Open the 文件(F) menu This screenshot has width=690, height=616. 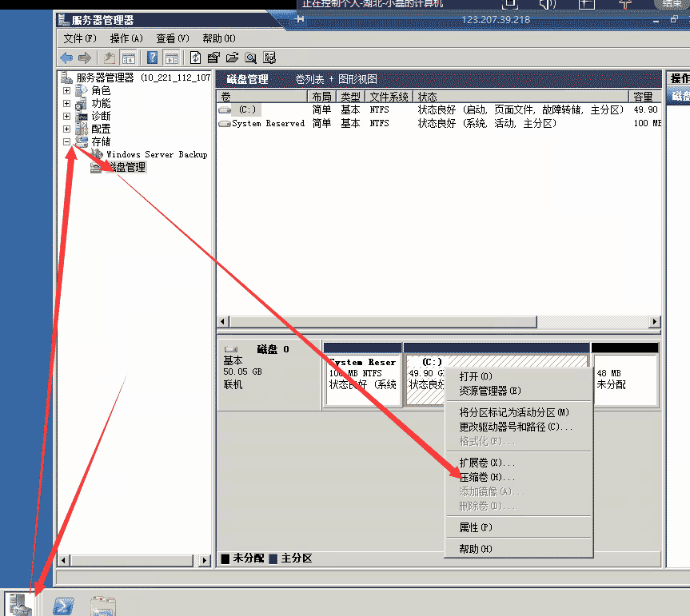(x=80, y=38)
